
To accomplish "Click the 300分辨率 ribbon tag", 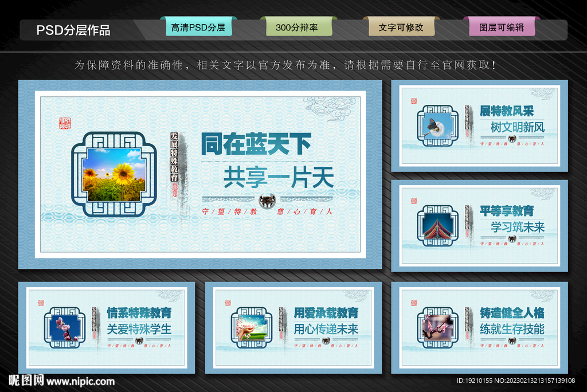I will 299,26.
